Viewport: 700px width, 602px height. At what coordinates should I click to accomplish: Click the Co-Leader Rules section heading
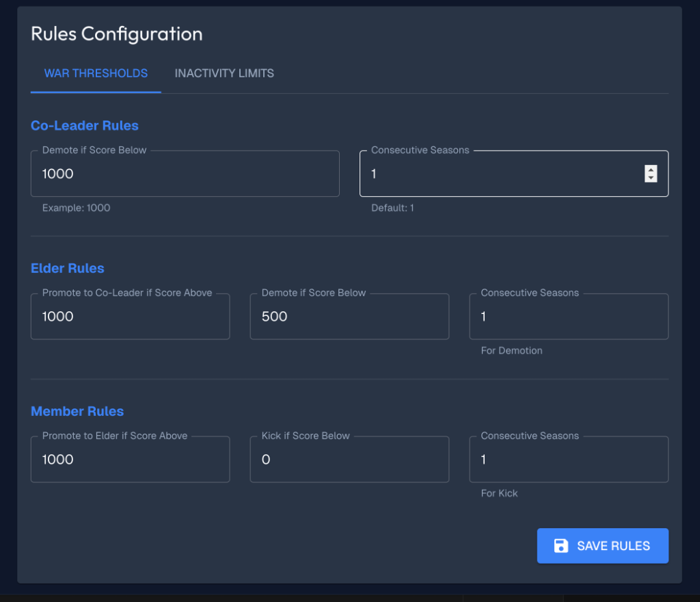click(85, 126)
